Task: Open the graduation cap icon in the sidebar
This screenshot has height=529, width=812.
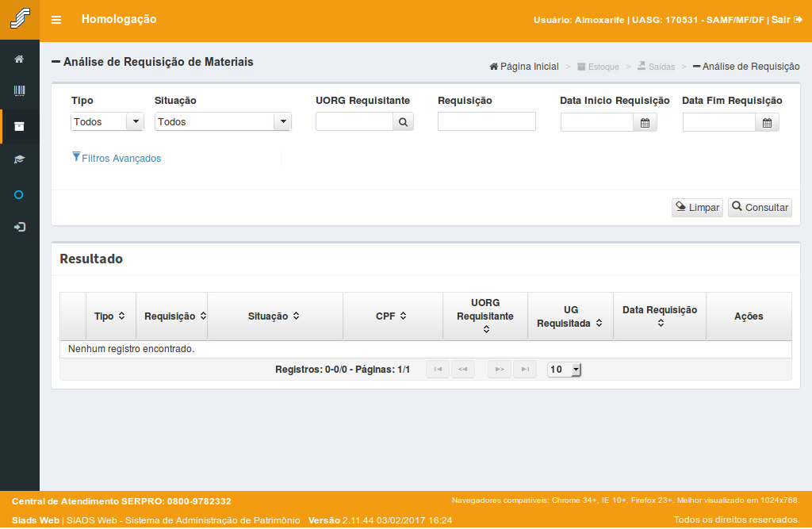Action: pyautogui.click(x=19, y=159)
